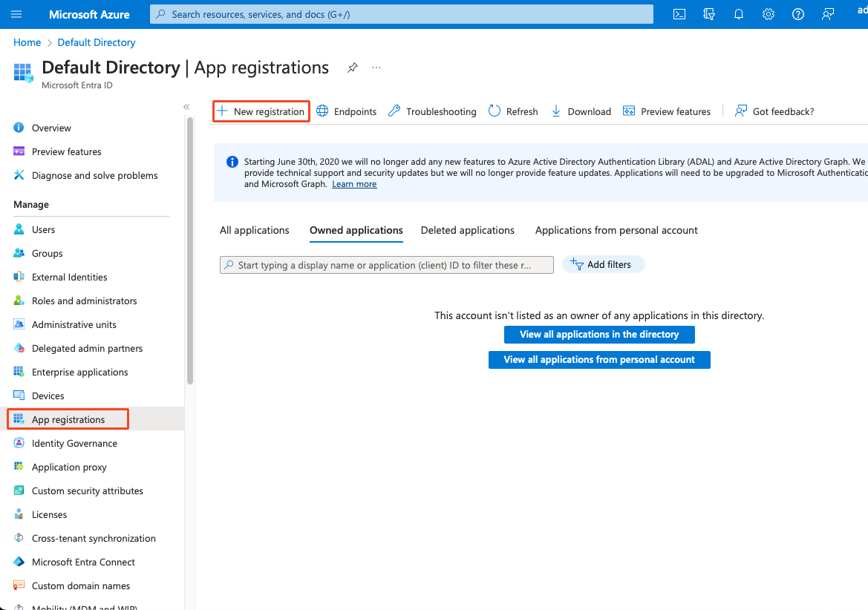Start a New registration
Viewport: 868px width, 610px height.
click(261, 111)
